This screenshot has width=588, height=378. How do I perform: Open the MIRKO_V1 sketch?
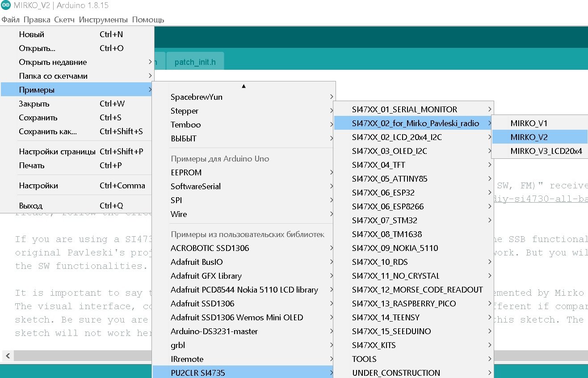click(540, 123)
